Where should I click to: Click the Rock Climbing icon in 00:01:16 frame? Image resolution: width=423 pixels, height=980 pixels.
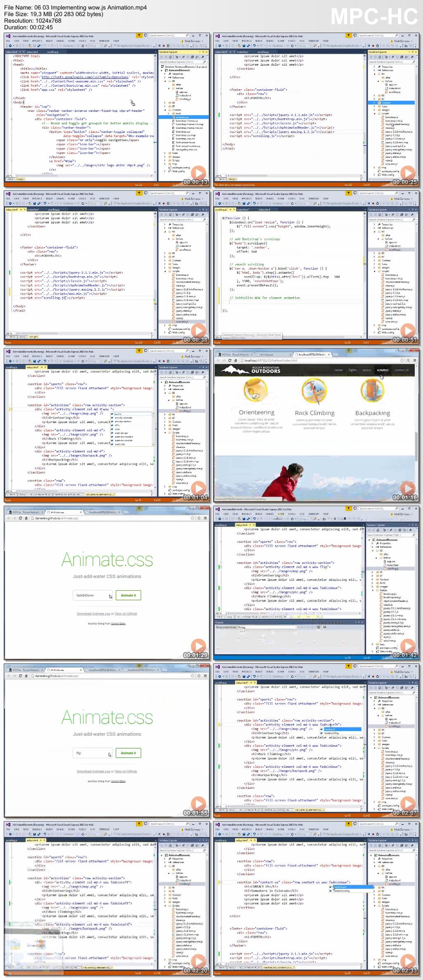tap(315, 391)
